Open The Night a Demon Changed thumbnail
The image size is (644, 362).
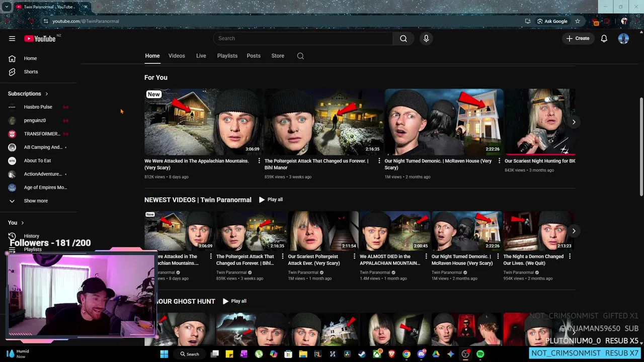(538, 231)
